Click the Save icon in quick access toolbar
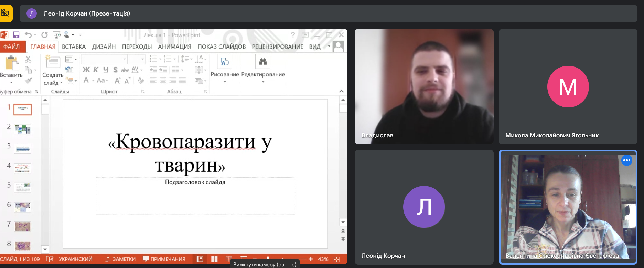Viewport: 644px width, 268px height. [16, 35]
